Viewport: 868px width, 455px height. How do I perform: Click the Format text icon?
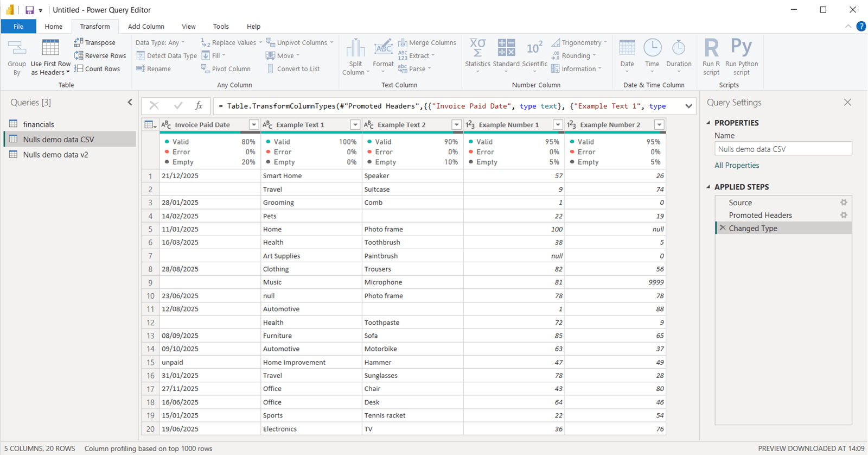pos(384,48)
